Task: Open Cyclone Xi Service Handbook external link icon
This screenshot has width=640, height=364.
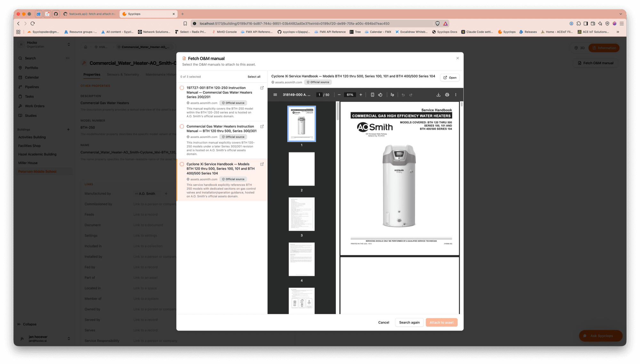Action: 262,164
